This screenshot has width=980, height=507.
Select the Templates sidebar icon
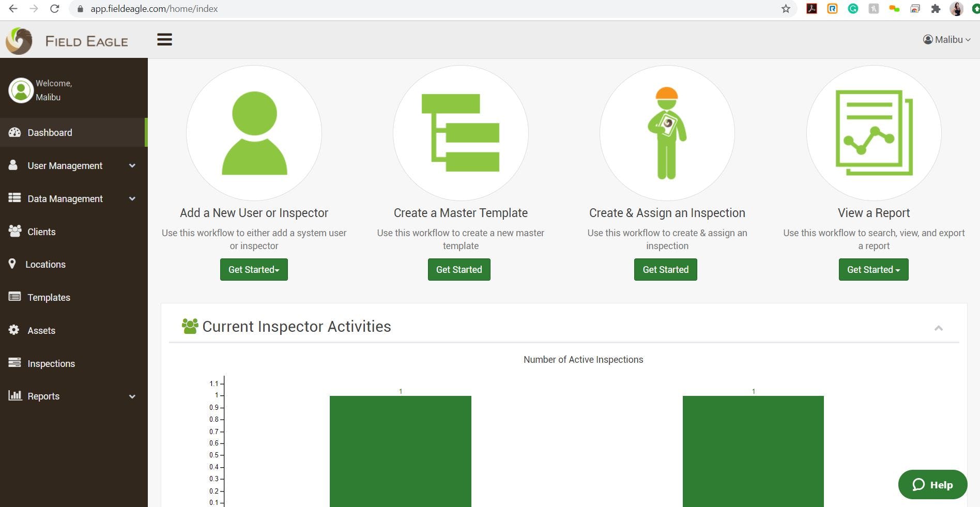[14, 297]
